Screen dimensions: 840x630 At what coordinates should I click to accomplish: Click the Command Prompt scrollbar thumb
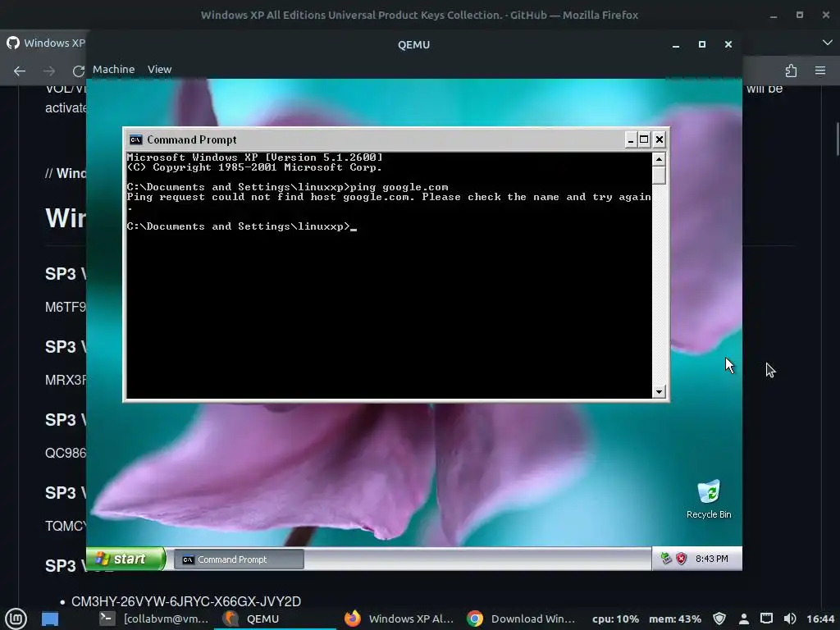(x=659, y=176)
